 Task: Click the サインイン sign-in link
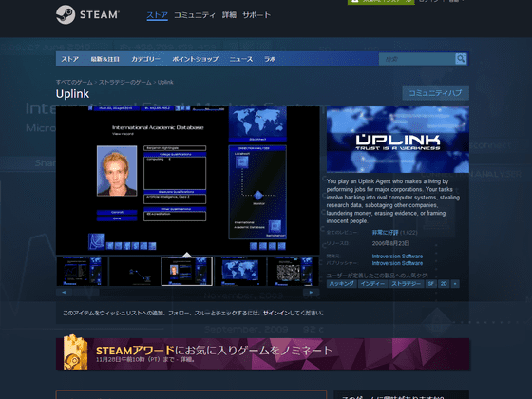tap(276, 313)
